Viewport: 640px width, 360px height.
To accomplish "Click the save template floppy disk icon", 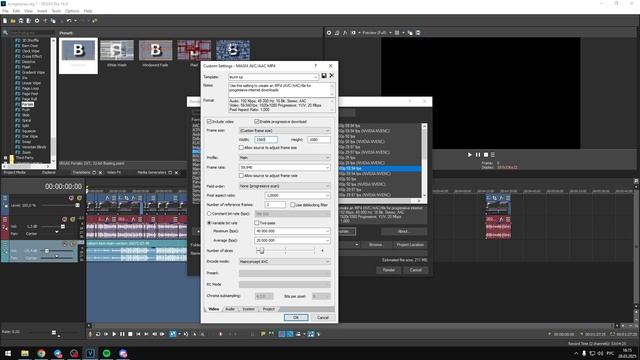I will tap(324, 76).
